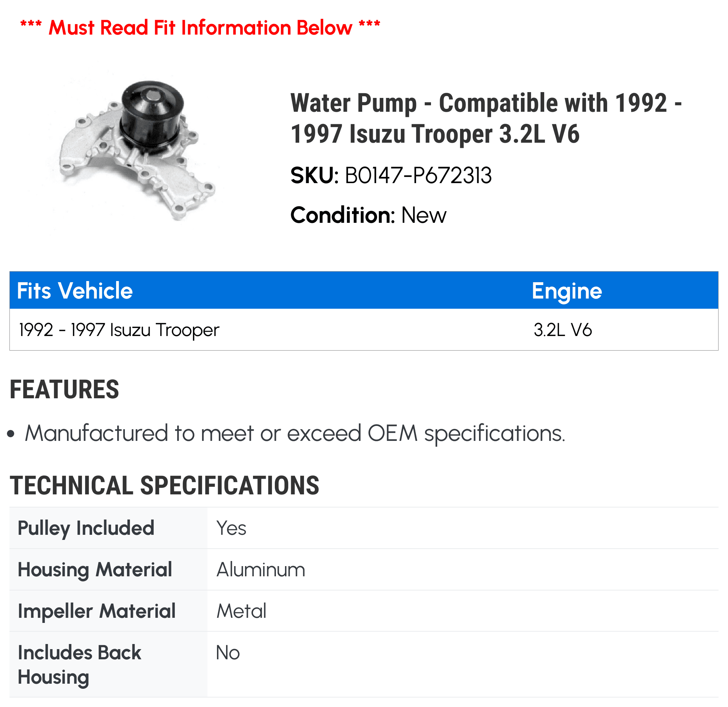Viewport: 728px width, 707px height.
Task: Click the Housing Material label
Action: click(x=95, y=569)
